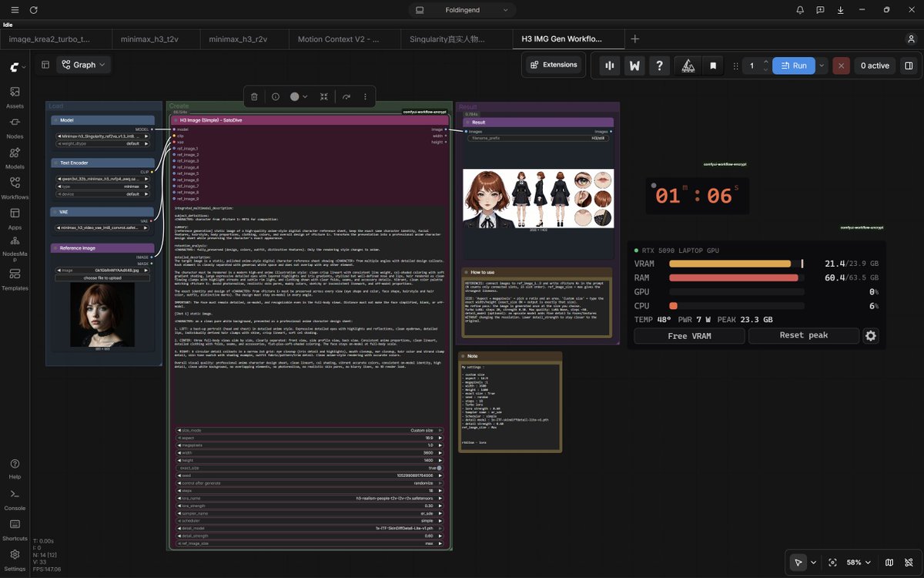Open more options on the selection toolbar
Viewport: 924px width, 578px height.
point(365,96)
